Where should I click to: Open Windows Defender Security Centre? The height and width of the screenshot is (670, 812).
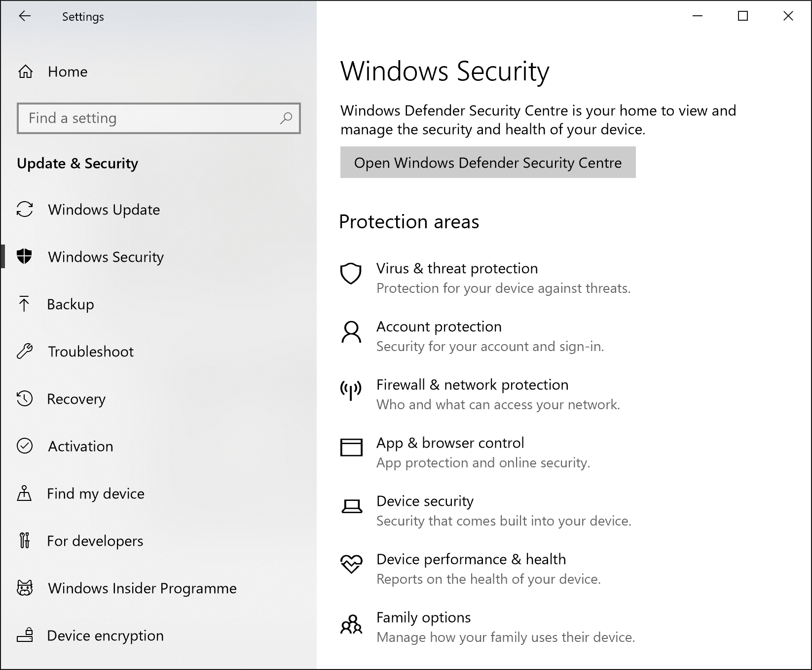(487, 163)
